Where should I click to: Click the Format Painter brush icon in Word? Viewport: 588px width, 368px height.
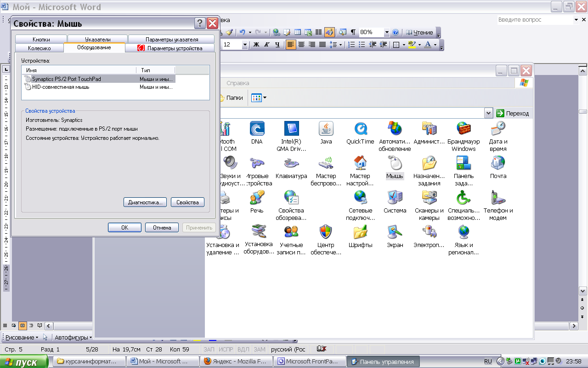(230, 32)
